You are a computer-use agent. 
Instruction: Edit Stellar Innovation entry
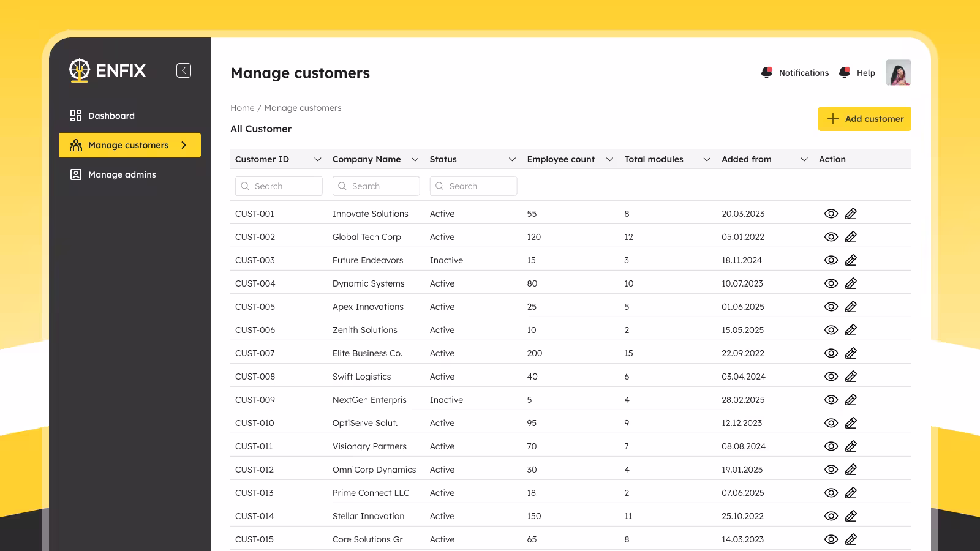coord(851,516)
